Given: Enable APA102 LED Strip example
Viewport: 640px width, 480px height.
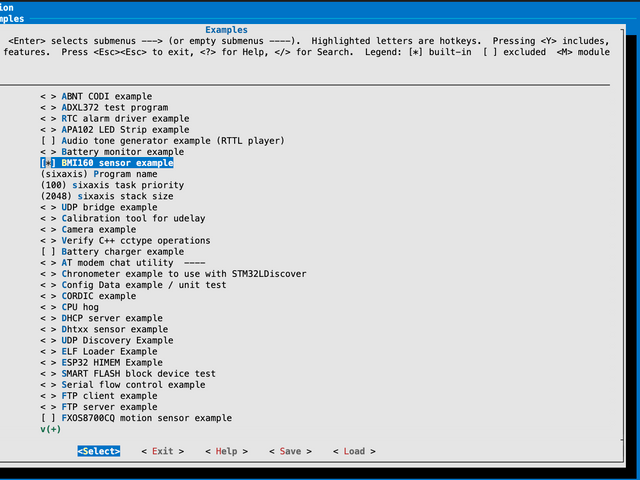Looking at the screenshot, I should [x=115, y=129].
